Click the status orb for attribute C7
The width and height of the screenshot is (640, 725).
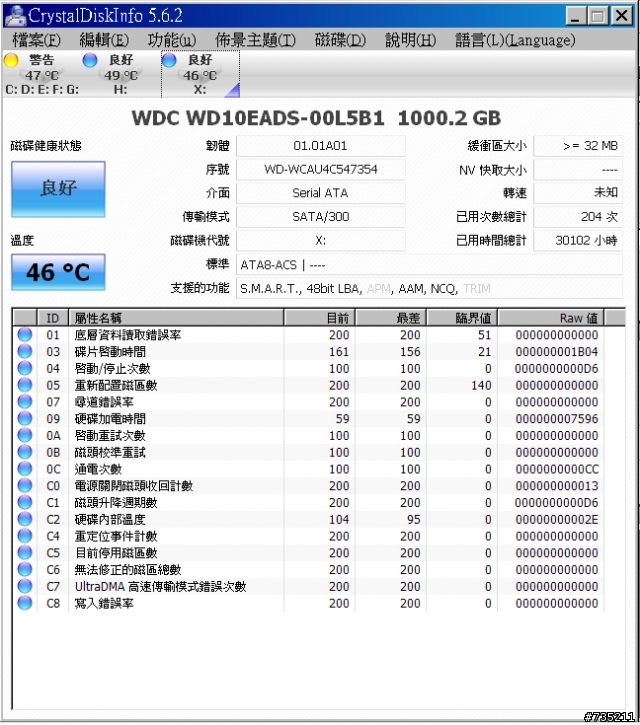25,586
